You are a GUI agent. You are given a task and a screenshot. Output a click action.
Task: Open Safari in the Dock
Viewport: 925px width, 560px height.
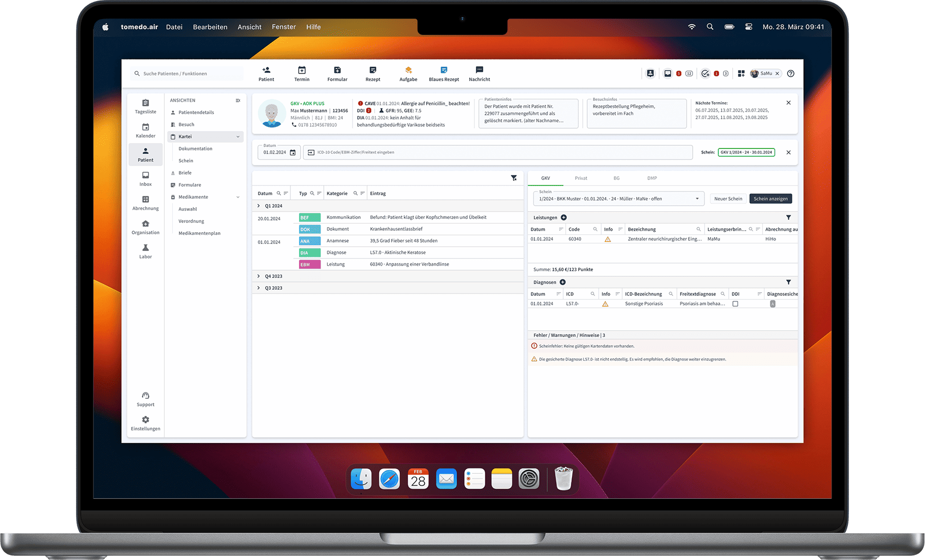(x=389, y=479)
